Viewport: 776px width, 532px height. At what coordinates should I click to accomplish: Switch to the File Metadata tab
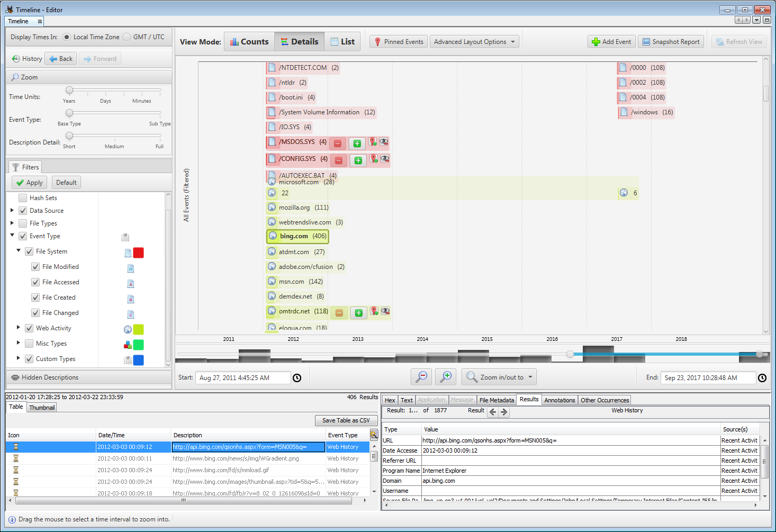coord(497,400)
